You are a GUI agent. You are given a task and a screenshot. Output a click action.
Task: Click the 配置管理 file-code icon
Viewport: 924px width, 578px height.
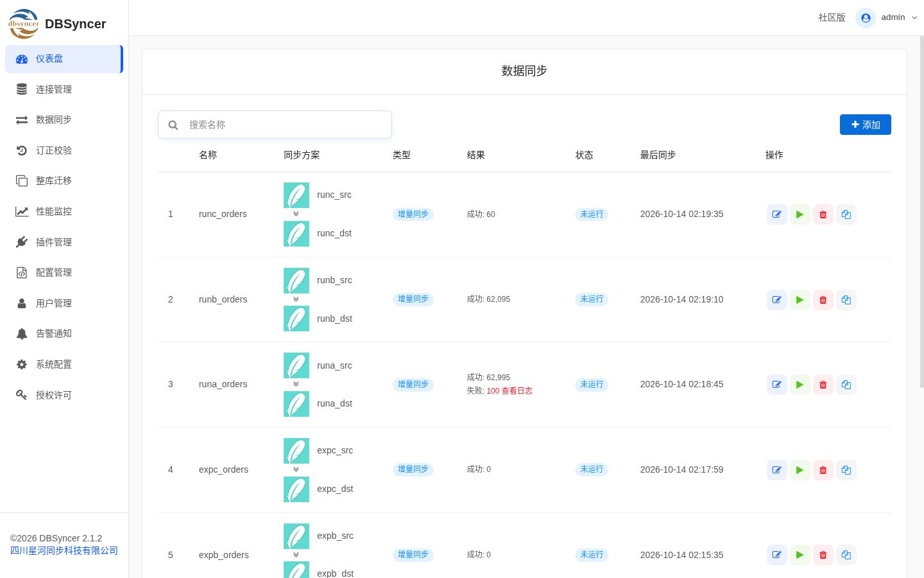pyautogui.click(x=22, y=272)
